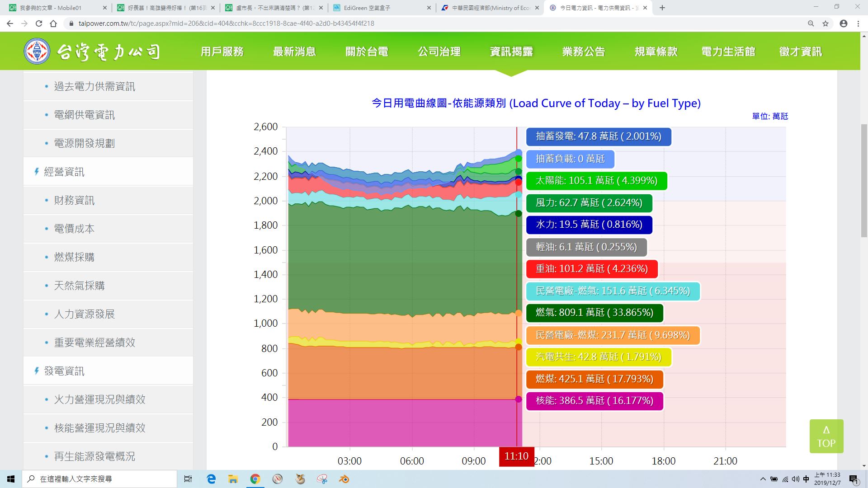Click the TOP back-to-top button
This screenshot has width=868, height=488.
[826, 436]
